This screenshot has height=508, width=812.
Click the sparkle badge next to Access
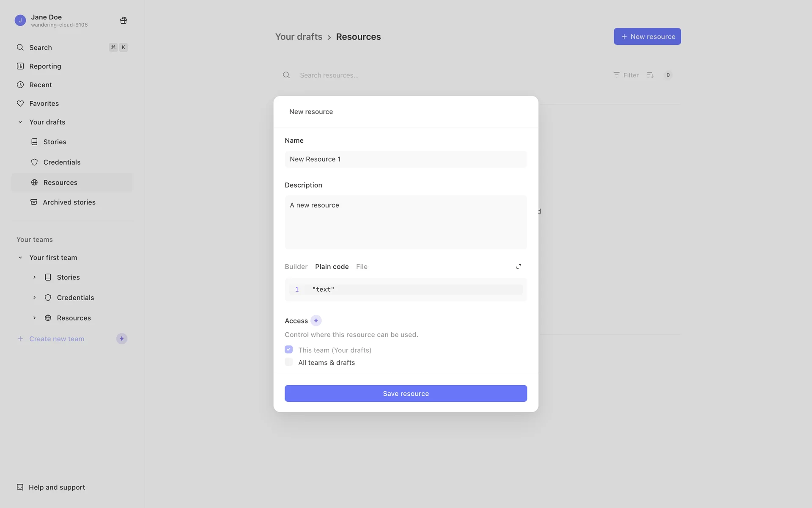tap(316, 321)
